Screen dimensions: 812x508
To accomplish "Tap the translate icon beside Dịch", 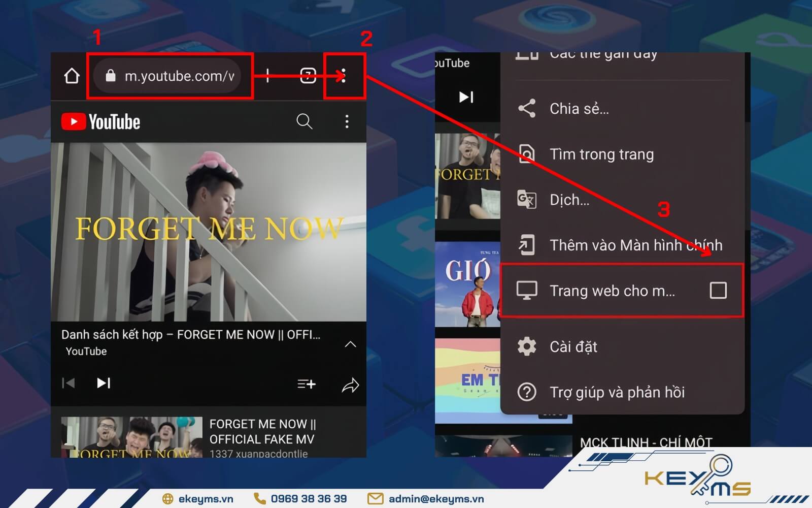I will 527,199.
